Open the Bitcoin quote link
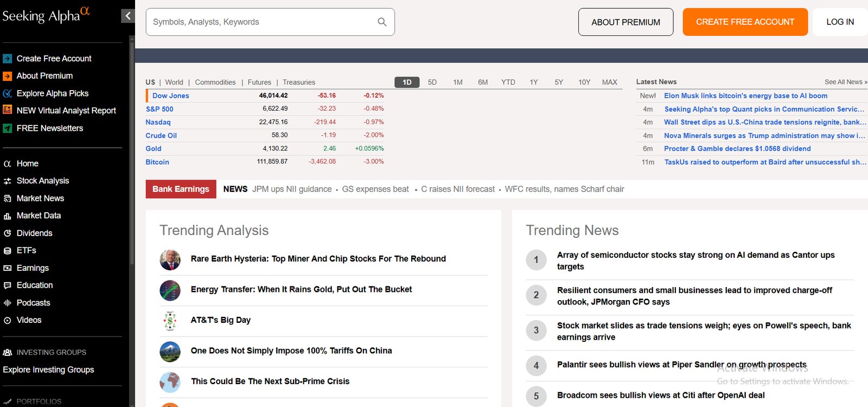The width and height of the screenshot is (868, 407). coord(157,162)
